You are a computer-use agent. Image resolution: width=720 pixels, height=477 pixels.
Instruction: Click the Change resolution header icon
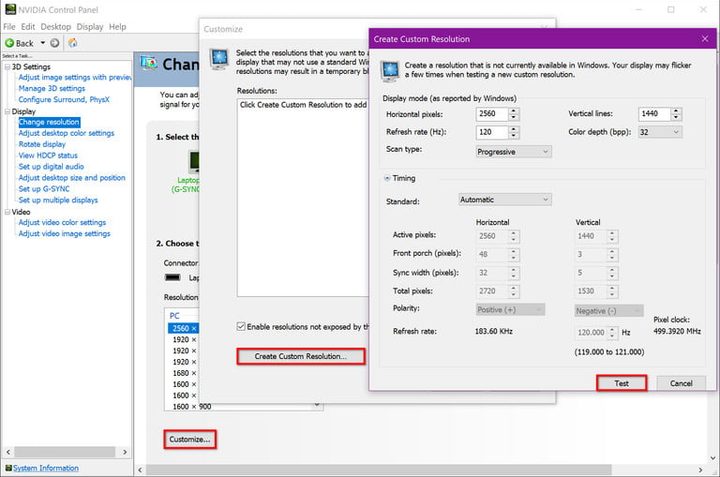(x=149, y=63)
